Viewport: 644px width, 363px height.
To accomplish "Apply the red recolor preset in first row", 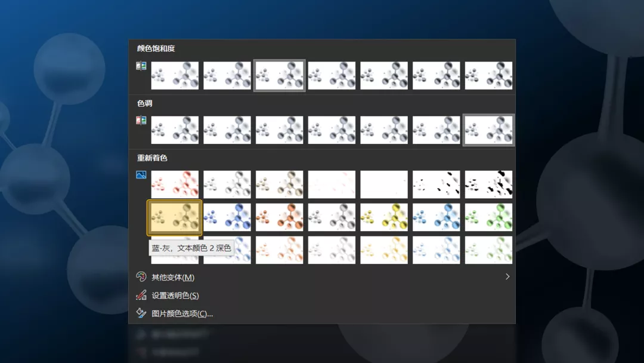I will (175, 184).
